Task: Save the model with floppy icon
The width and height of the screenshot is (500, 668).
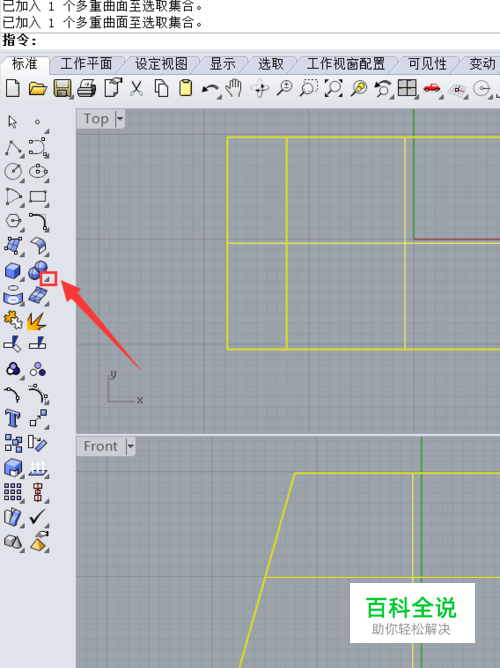Action: pyautogui.click(x=62, y=88)
